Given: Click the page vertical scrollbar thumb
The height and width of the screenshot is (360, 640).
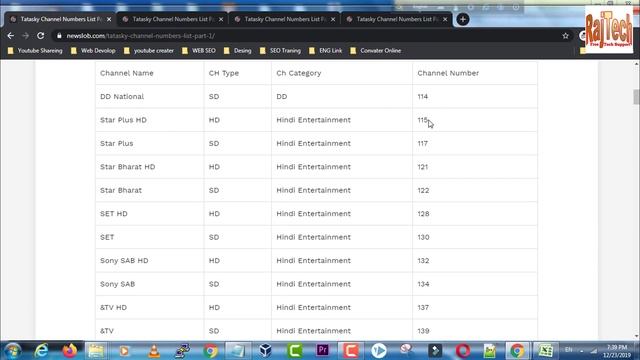Looking at the screenshot, I should (636, 97).
